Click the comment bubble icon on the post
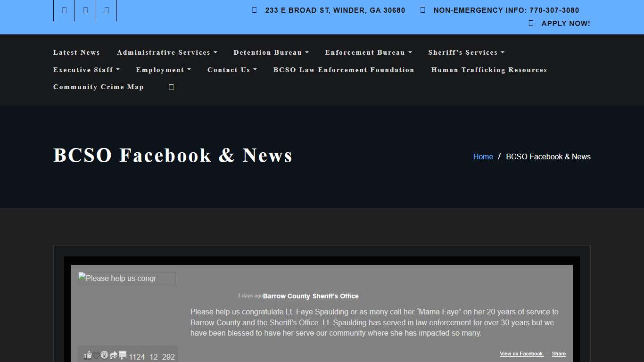 123,355
